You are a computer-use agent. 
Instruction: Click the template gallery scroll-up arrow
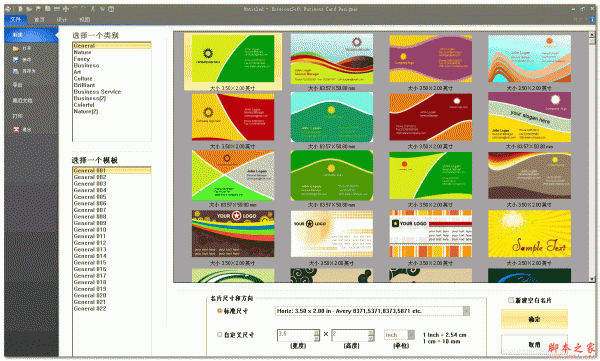click(592, 34)
